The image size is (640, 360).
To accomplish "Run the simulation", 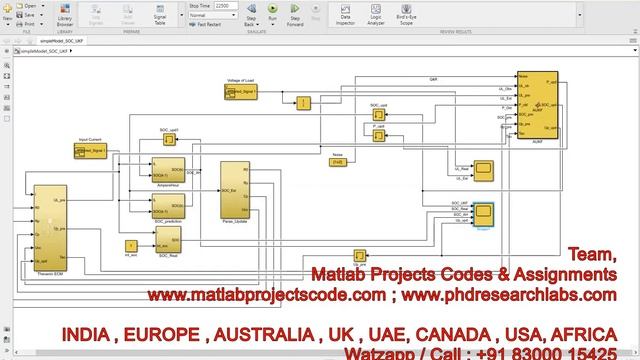I will [x=273, y=9].
